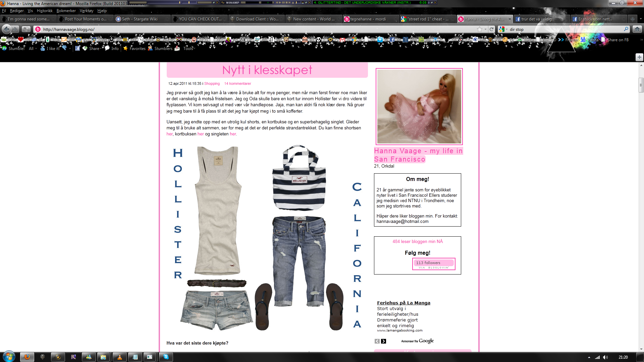
Task: Open VLC media player from taskbar
Action: (x=119, y=357)
